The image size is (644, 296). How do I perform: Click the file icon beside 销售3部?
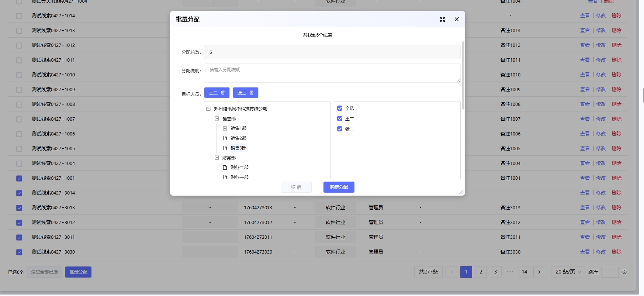(x=225, y=148)
